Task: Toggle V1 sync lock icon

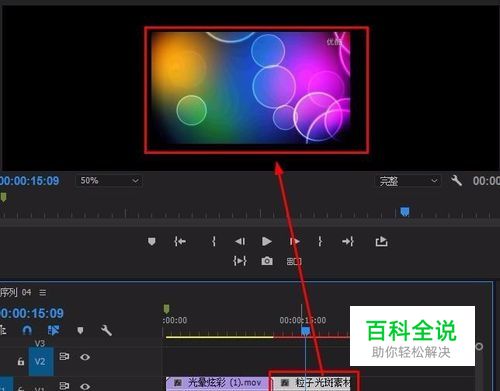Action: coord(64,386)
